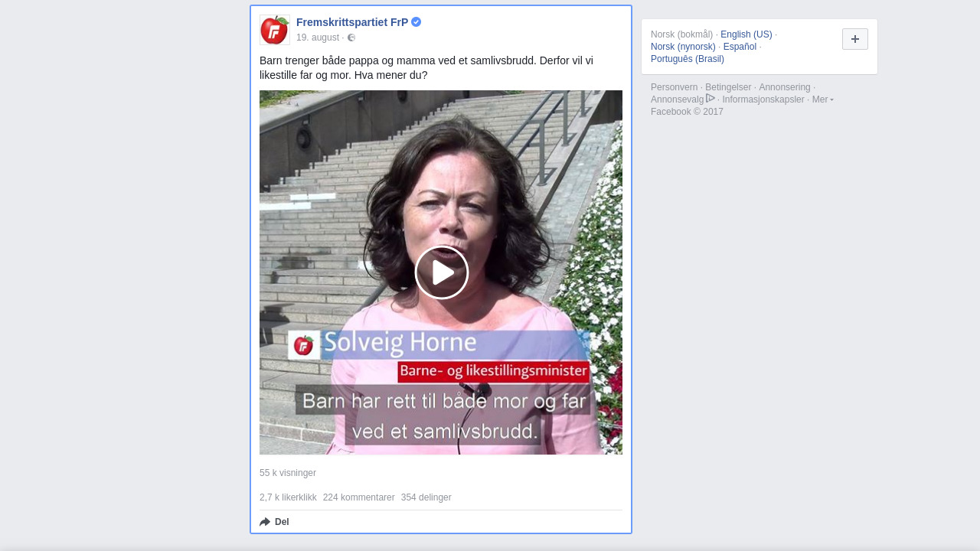980x551 pixels.
Task: Play the Solveig Horne video
Action: (442, 272)
